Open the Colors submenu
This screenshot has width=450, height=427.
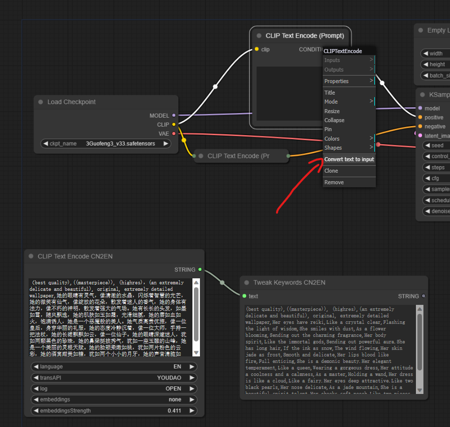(349, 138)
